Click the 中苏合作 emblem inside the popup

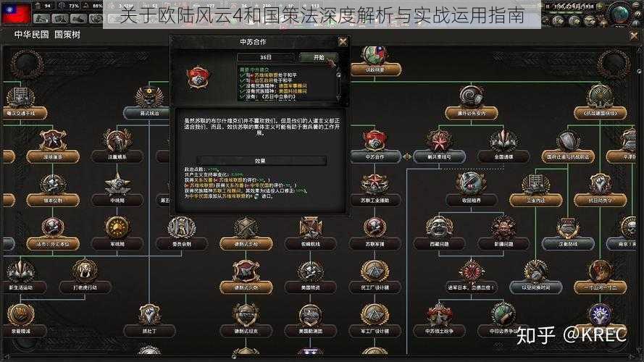[198, 77]
